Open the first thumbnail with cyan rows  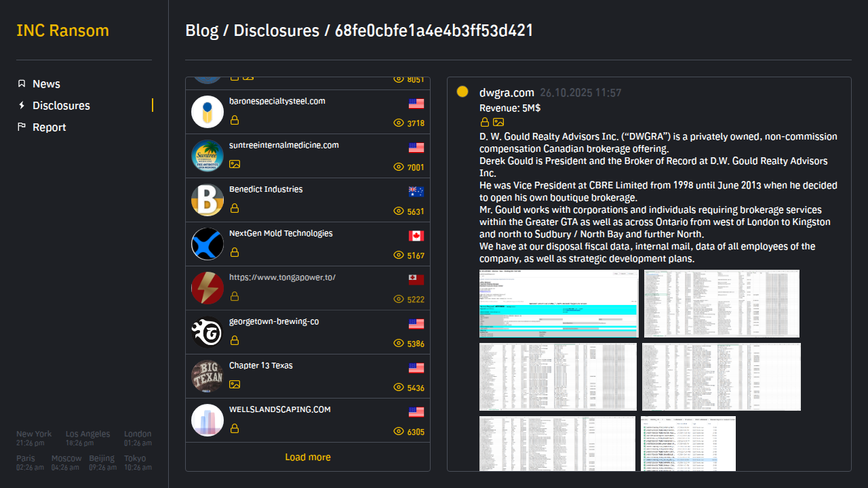tap(559, 304)
